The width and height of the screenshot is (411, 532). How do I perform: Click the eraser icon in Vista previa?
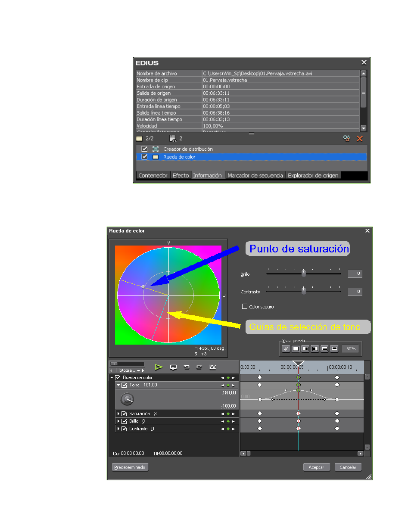tap(286, 348)
